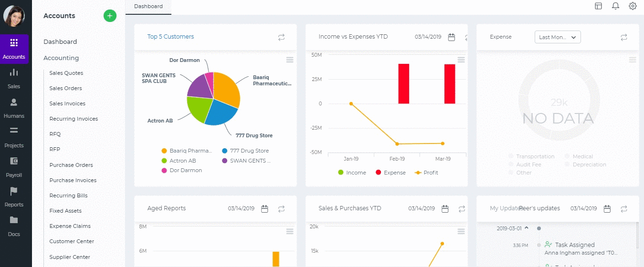Open calendar for Aged Reports

(x=265, y=209)
